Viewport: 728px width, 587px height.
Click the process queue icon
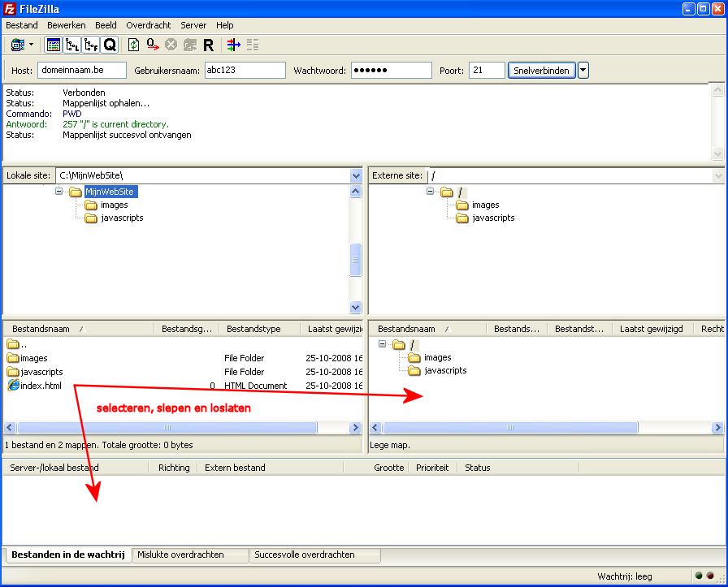coord(152,45)
